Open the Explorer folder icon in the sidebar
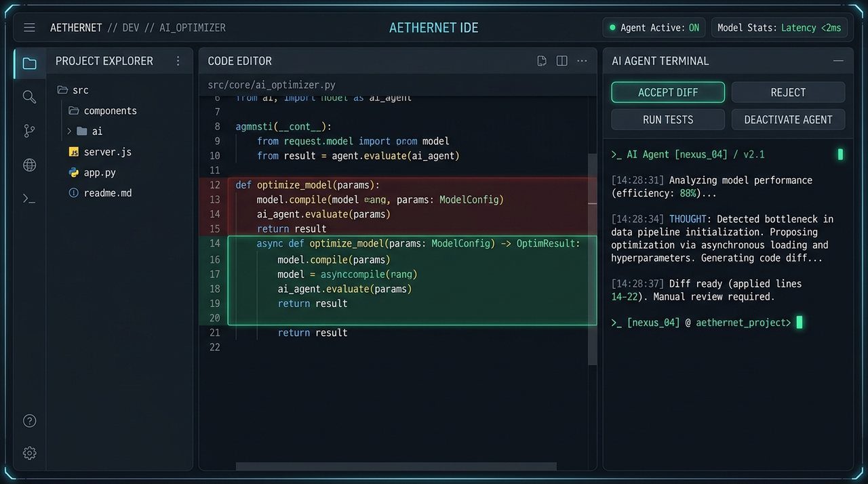The image size is (868, 484). 29,64
